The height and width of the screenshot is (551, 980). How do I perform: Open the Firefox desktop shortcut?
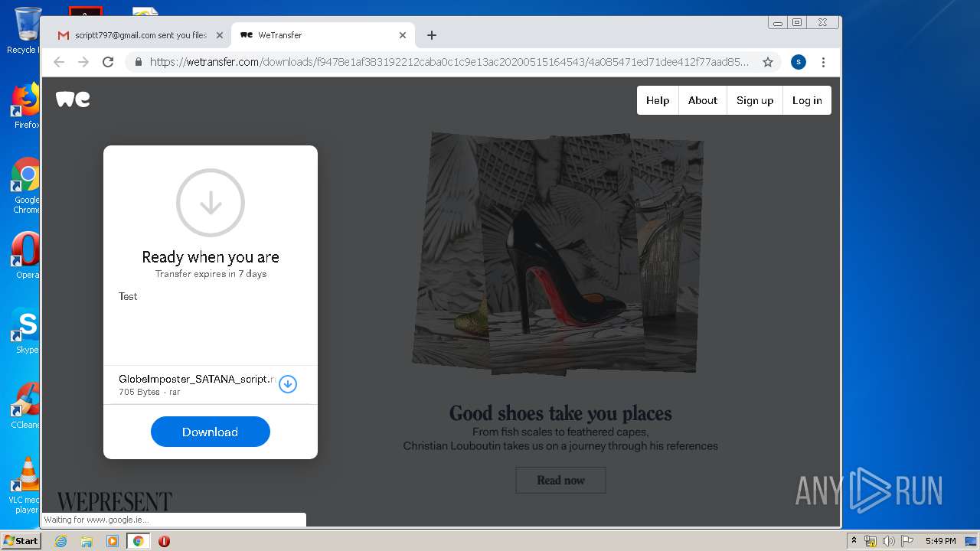point(26,106)
